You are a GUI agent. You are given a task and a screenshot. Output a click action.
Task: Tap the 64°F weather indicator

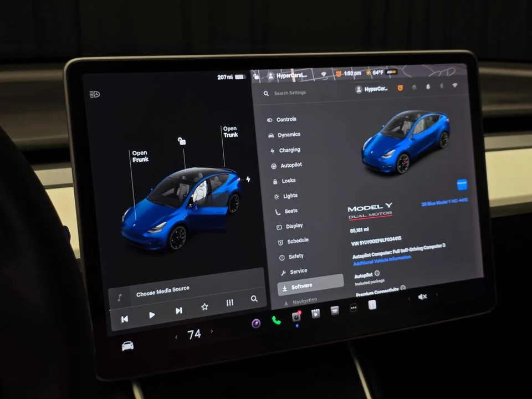(x=375, y=73)
